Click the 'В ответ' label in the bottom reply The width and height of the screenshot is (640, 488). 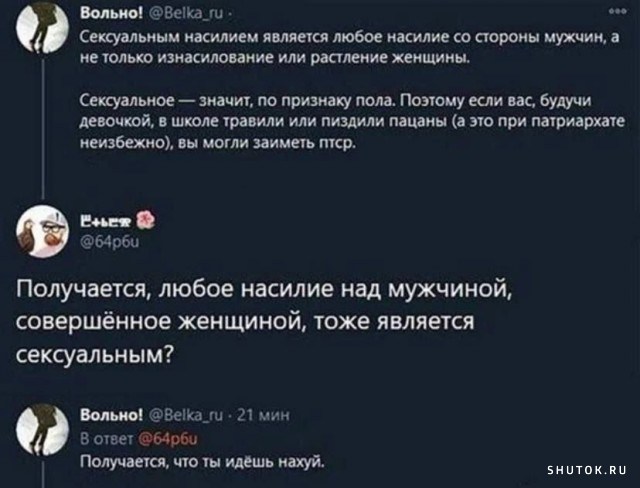point(107,439)
